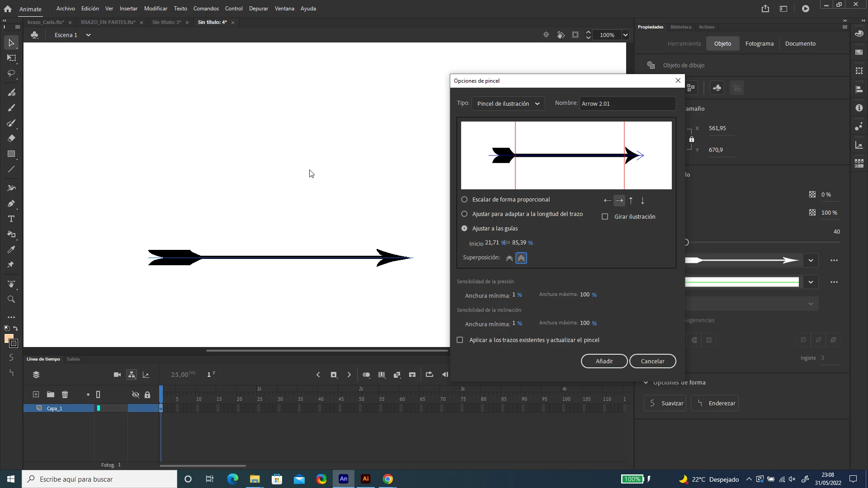Viewport: 868px width, 488px height.
Task: Select the Text tool
Action: (x=11, y=219)
